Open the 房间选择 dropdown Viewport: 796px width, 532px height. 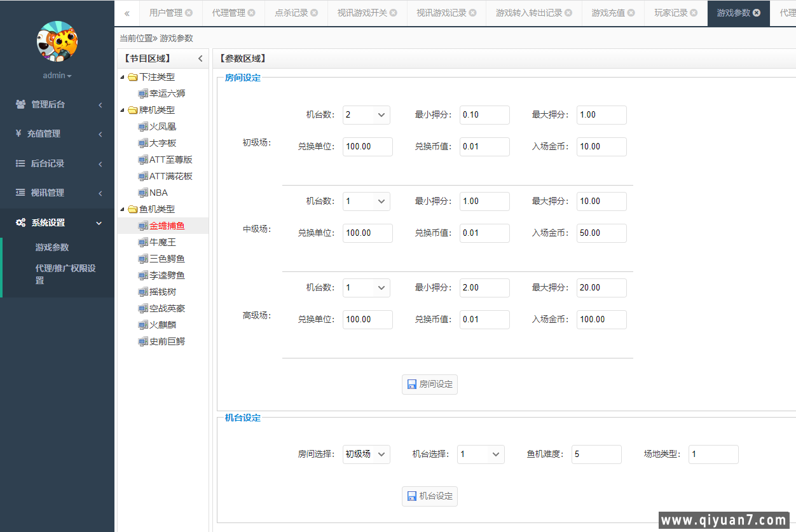pyautogui.click(x=366, y=454)
